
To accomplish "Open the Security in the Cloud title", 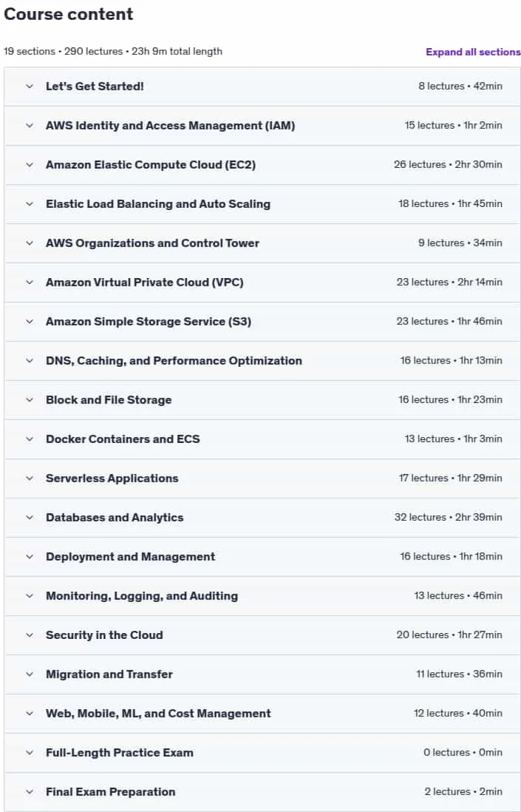I will 104,635.
